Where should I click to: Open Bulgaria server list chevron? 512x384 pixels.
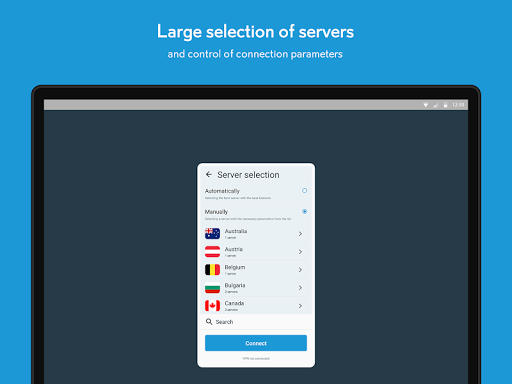click(300, 288)
